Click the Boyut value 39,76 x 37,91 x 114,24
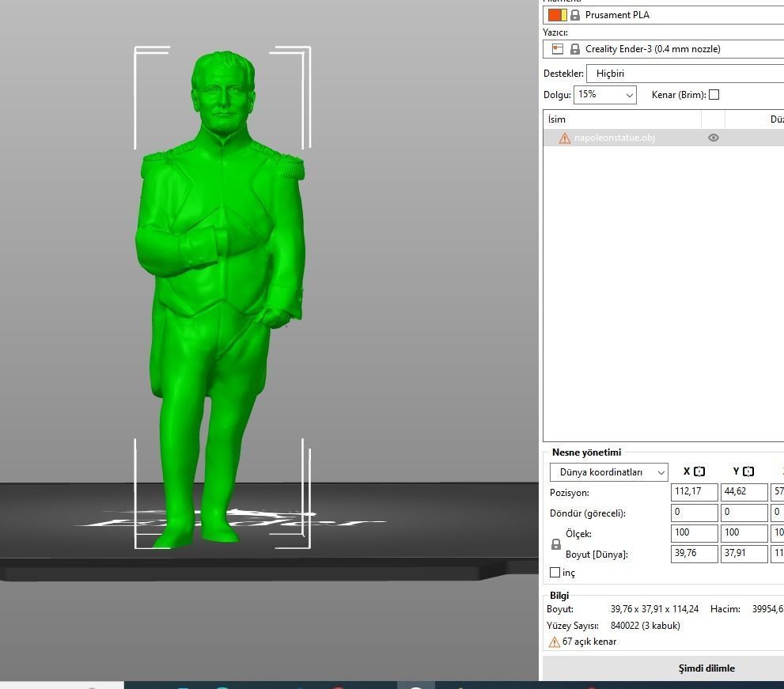Screen dimensions: 784x689 coord(654,609)
